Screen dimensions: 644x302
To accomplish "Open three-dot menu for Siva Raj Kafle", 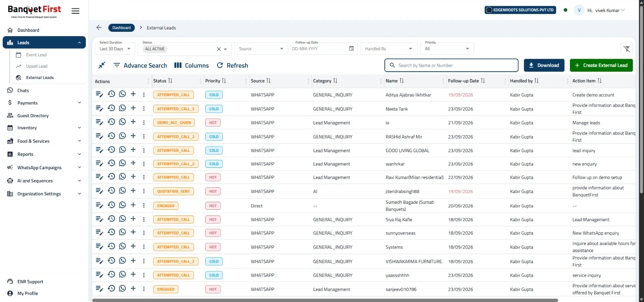I will pyautogui.click(x=144, y=219).
